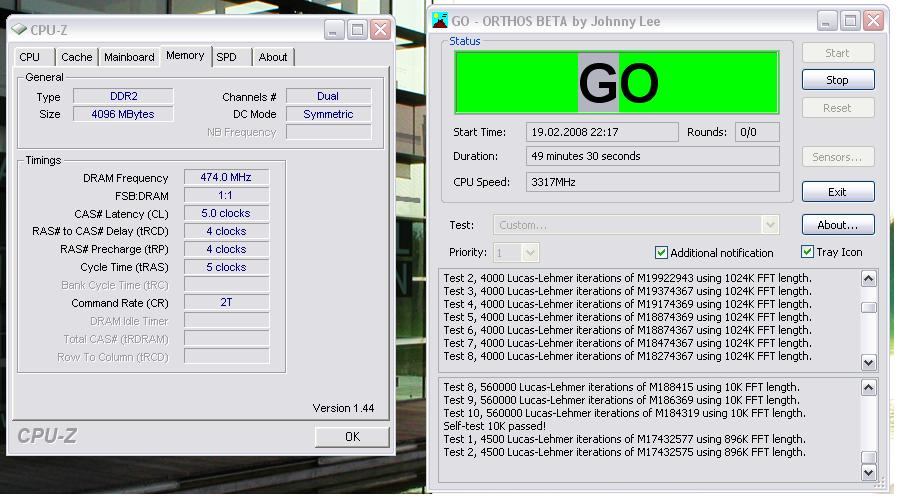Minimize the CPU-Z window

(333, 29)
